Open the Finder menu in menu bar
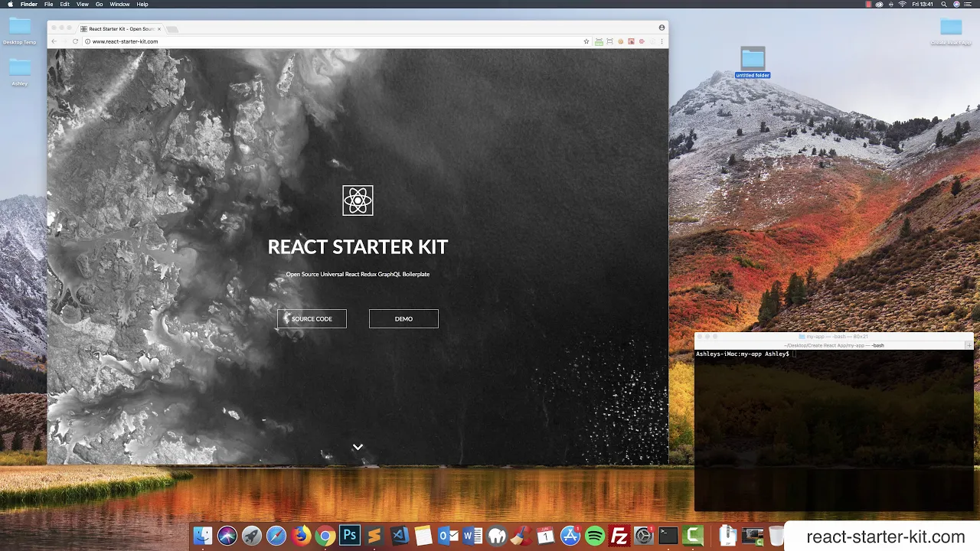Image resolution: width=980 pixels, height=551 pixels. pyautogui.click(x=28, y=5)
